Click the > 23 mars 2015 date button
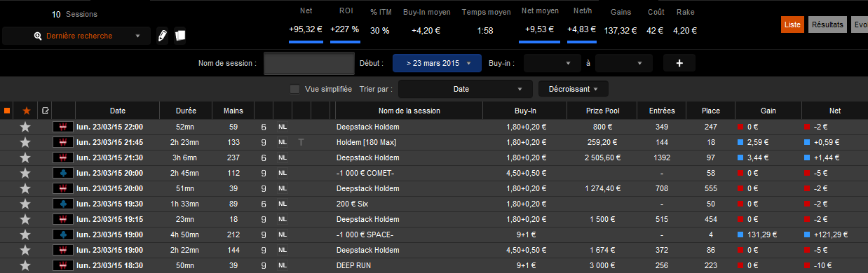The image size is (868, 273). [437, 63]
